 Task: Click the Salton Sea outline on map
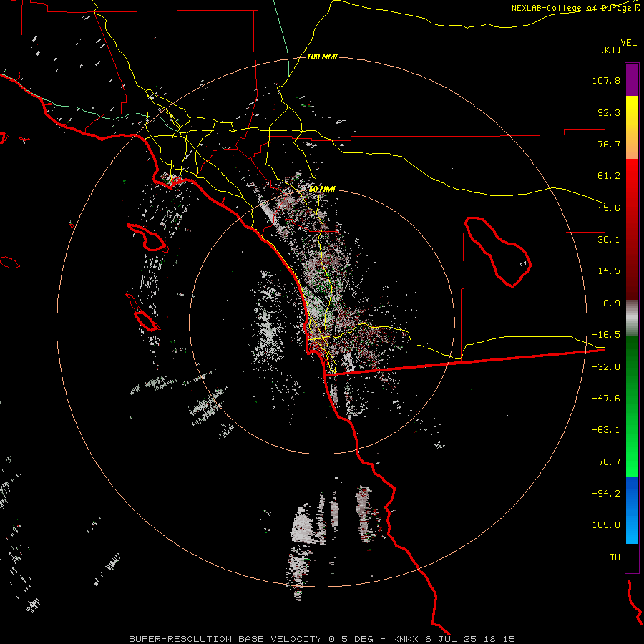click(x=498, y=251)
